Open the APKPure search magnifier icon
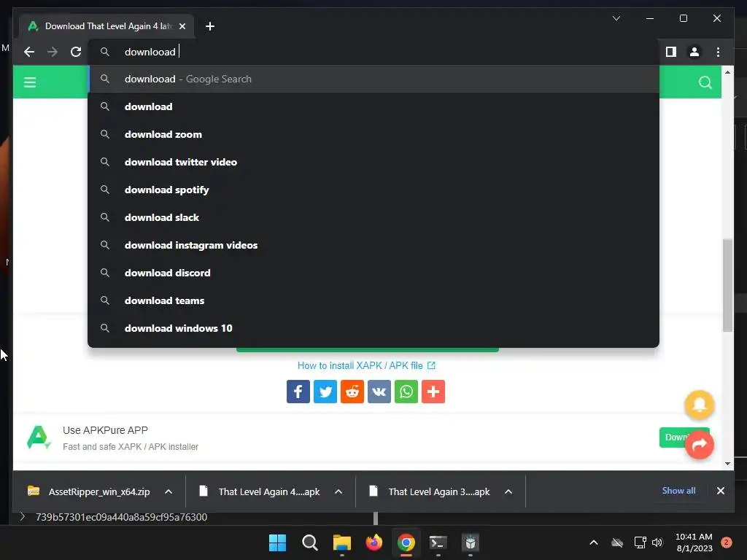Viewport: 747px width, 560px height. [705, 82]
